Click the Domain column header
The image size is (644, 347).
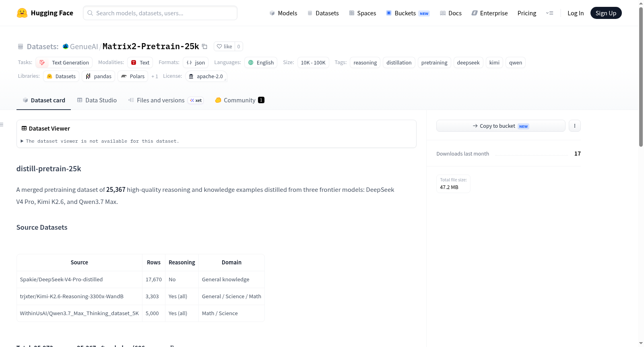(x=231, y=262)
